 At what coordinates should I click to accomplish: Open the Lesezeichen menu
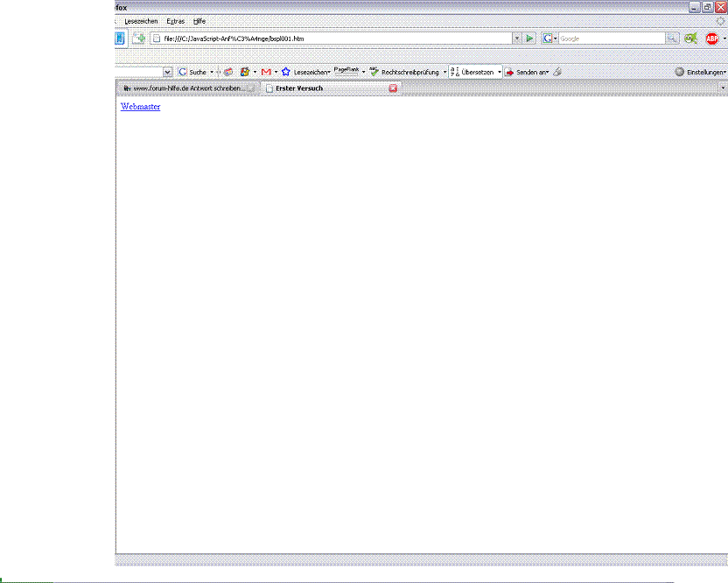141,20
